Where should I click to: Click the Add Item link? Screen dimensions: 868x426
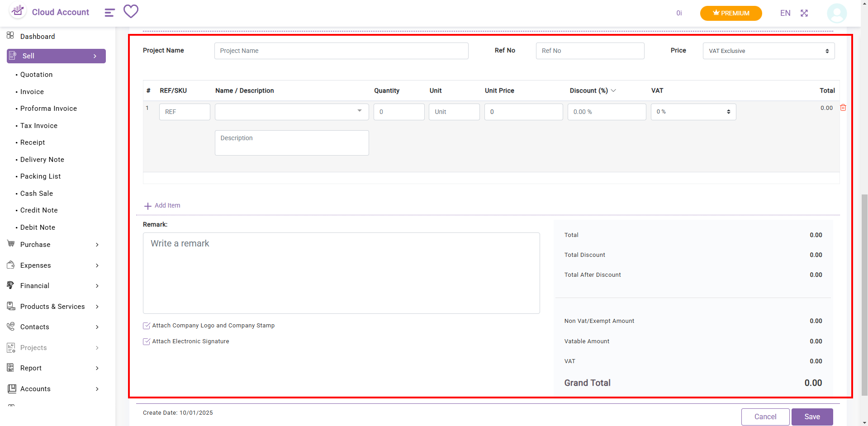click(161, 205)
